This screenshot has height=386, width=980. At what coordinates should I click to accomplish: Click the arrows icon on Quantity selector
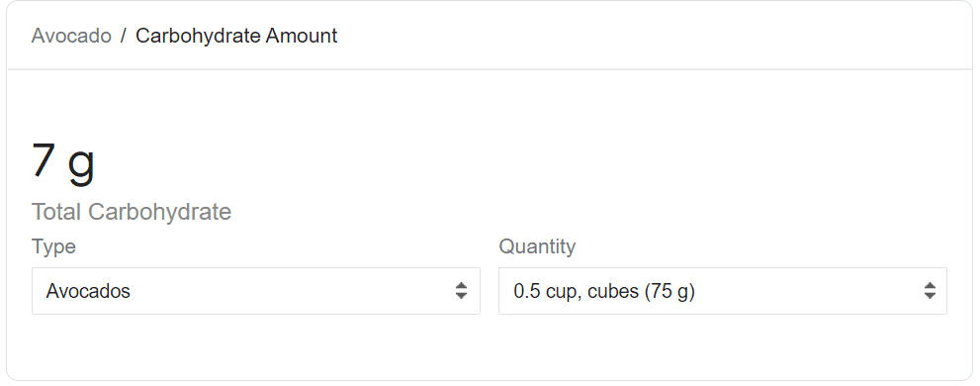[x=930, y=291]
